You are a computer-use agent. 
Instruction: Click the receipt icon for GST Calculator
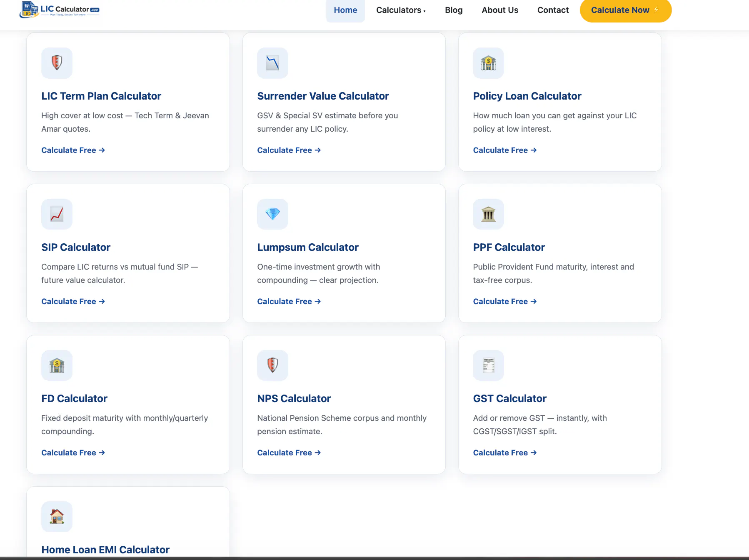488,365
